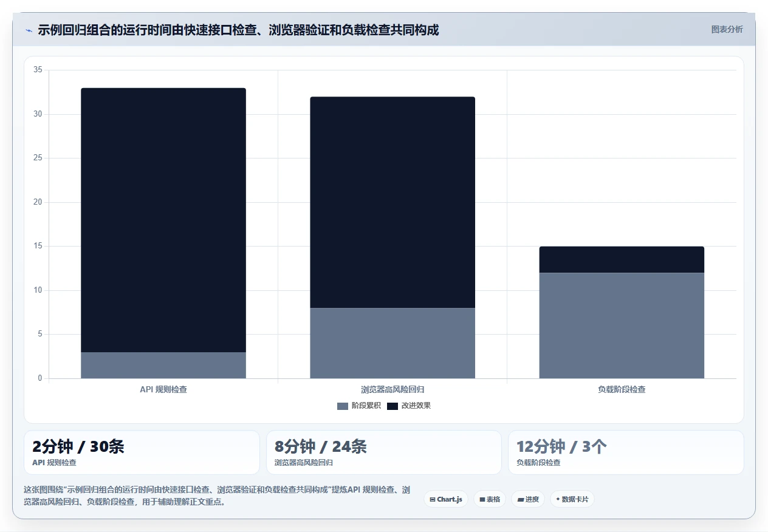Viewport: 768px width, 532px height.
Task: Click the y-axis value 20
Action: tap(38, 202)
